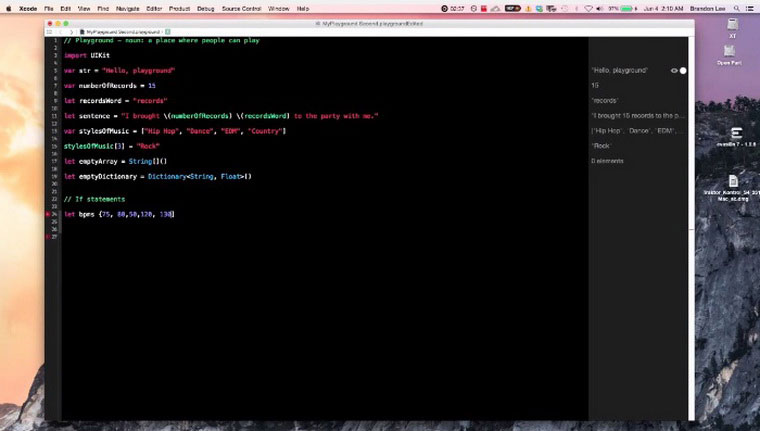The height and width of the screenshot is (431, 760).
Task: Click the yellow warning triangle in menu bar
Action: (x=528, y=9)
